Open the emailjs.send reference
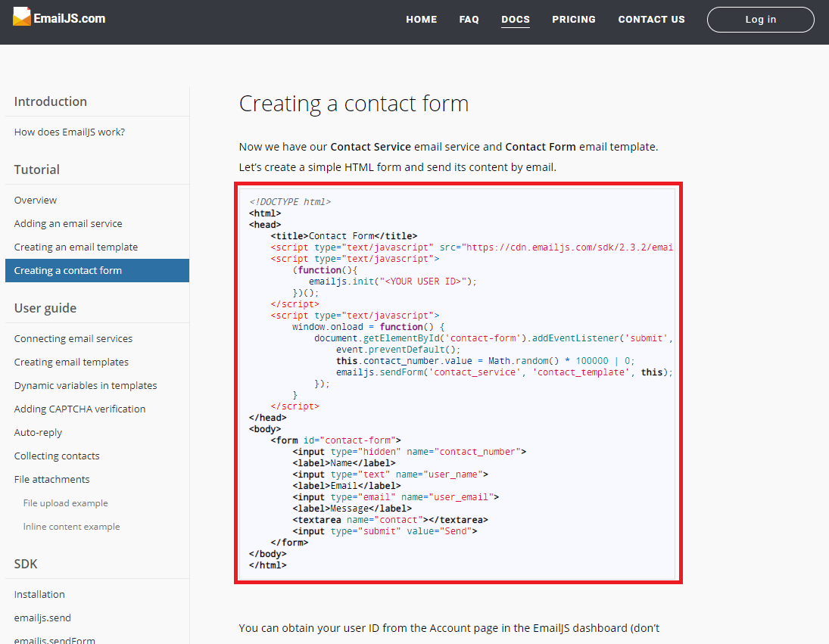Image resolution: width=829 pixels, height=644 pixels. [x=42, y=618]
